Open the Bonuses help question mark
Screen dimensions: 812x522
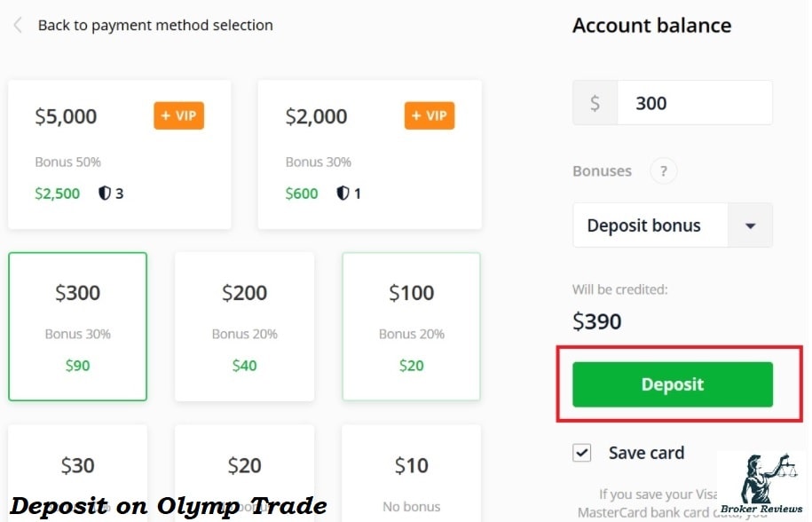click(664, 170)
